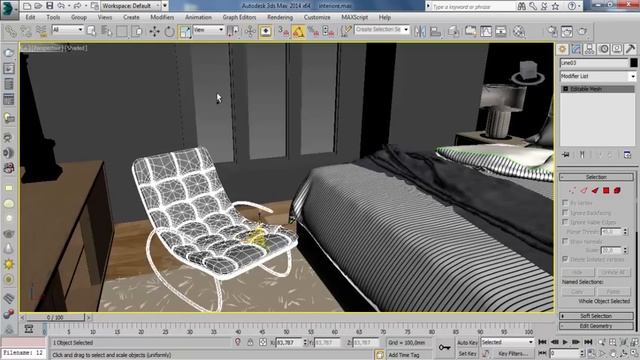Click the Rectangular Selection Region icon
This screenshot has width=640, height=360.
click(x=122, y=31)
